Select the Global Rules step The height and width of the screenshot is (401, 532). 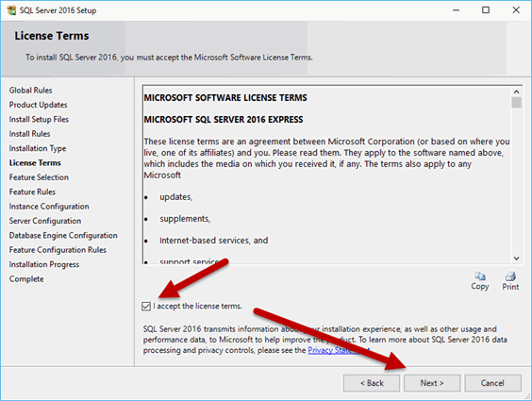click(30, 91)
